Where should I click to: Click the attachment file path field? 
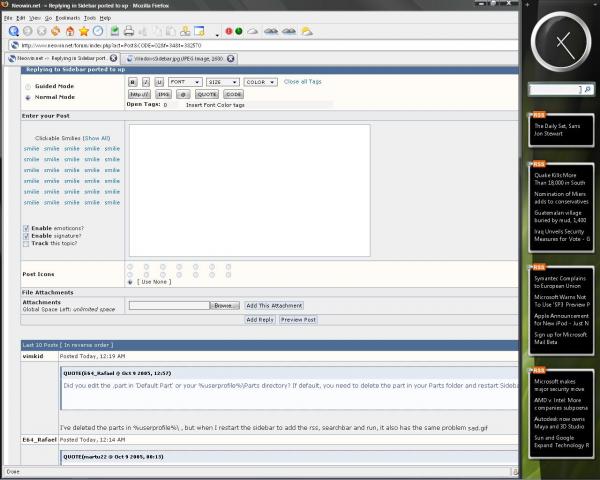(169, 305)
